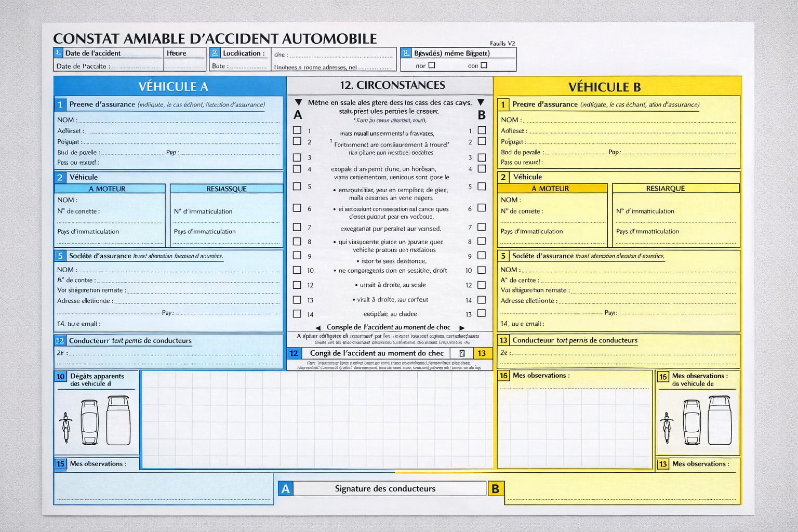Click the car outline in Vehicle A damage diagram
The height and width of the screenshot is (532, 798).
coord(89,422)
